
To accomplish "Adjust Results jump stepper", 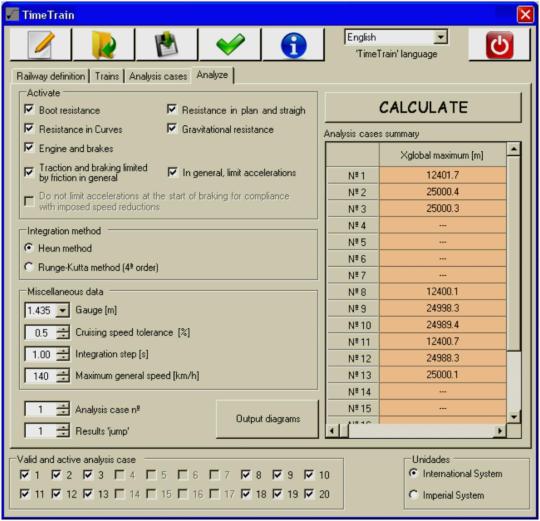I will (x=63, y=431).
